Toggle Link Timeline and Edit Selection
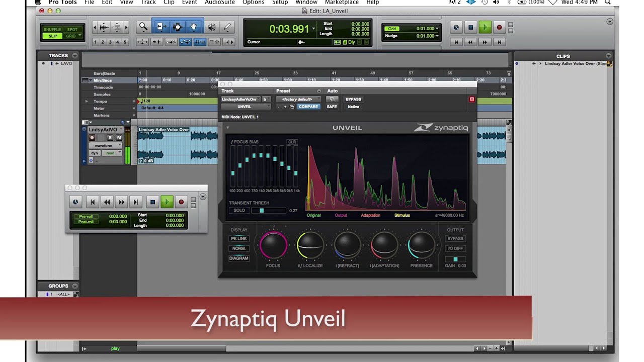644x362 pixels. (200, 42)
